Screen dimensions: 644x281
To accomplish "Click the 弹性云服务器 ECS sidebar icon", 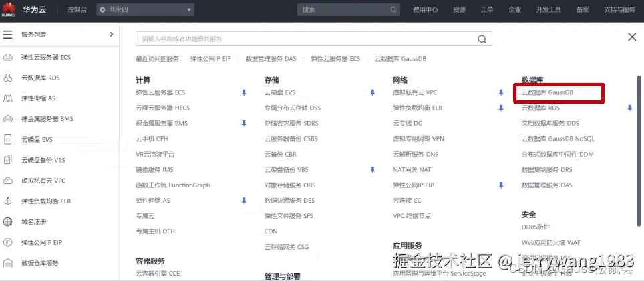I will pos(8,57).
